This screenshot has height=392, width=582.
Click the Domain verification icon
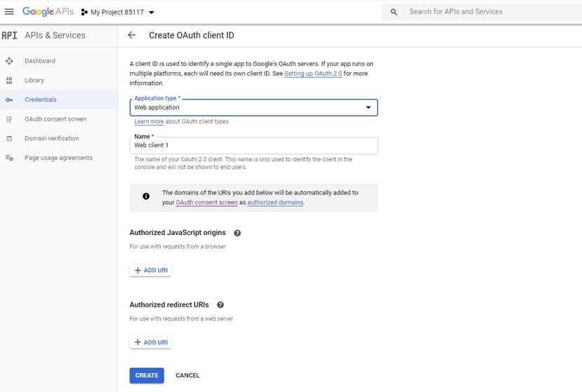[9, 139]
